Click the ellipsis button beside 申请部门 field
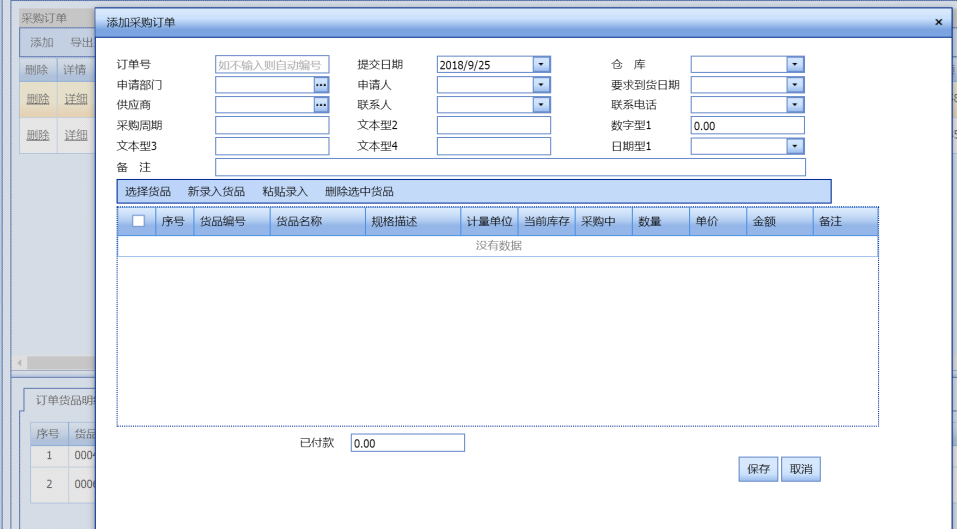The image size is (957, 529). pos(321,85)
